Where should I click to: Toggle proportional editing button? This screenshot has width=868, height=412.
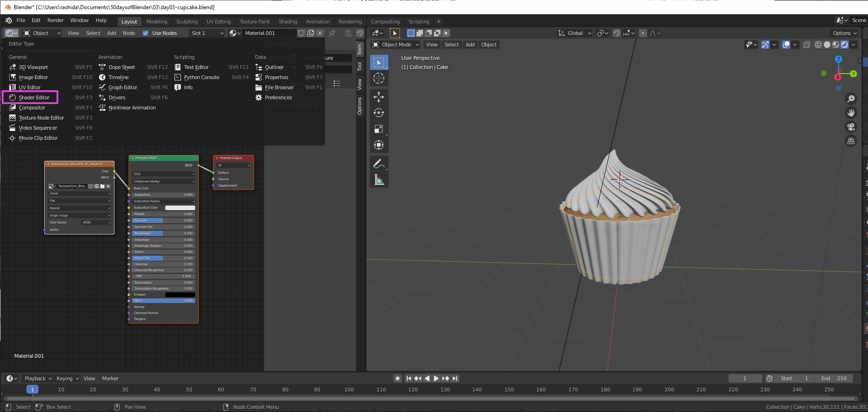643,33
